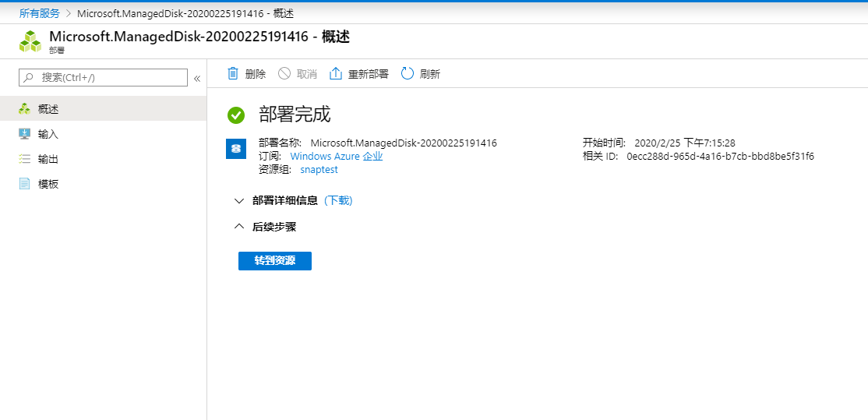Open the 输出 menu item
Screen dimensions: 868x420
click(104, 160)
